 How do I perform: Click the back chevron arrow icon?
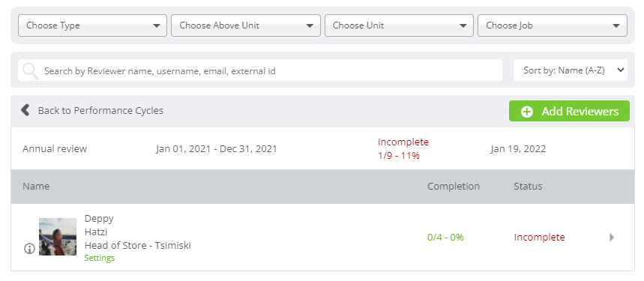click(25, 110)
